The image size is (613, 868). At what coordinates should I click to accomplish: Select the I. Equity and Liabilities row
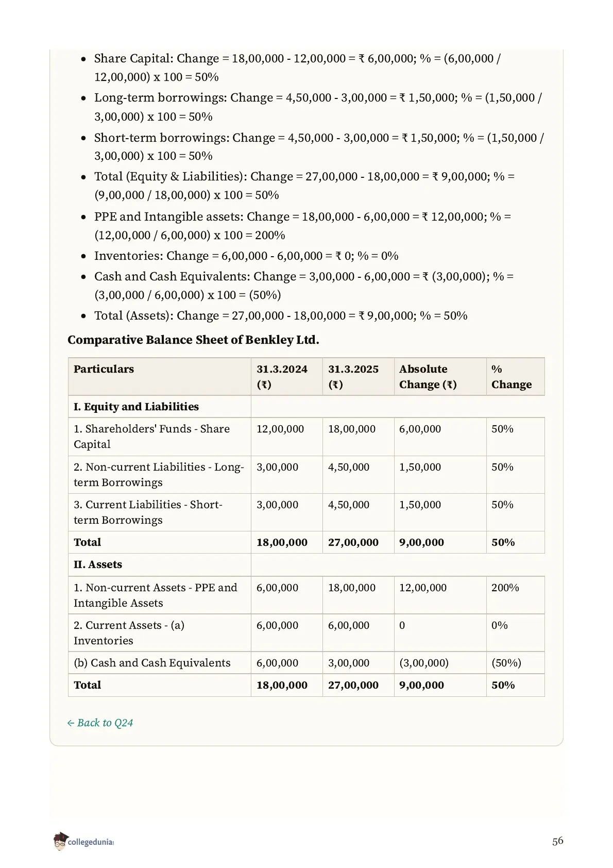point(306,407)
